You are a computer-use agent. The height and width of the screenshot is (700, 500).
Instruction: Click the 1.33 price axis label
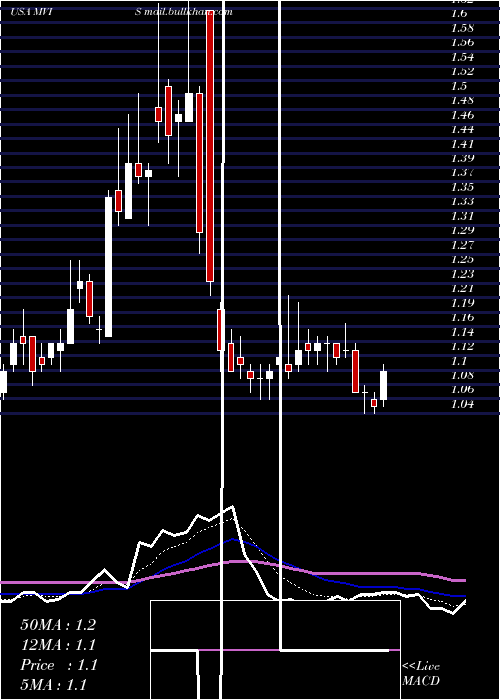pyautogui.click(x=462, y=201)
